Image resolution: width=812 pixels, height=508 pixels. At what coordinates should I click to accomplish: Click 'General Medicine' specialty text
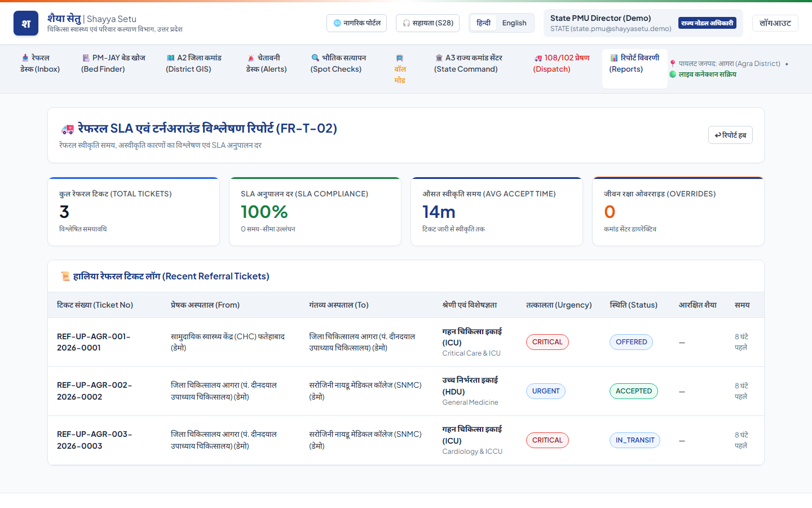(470, 402)
